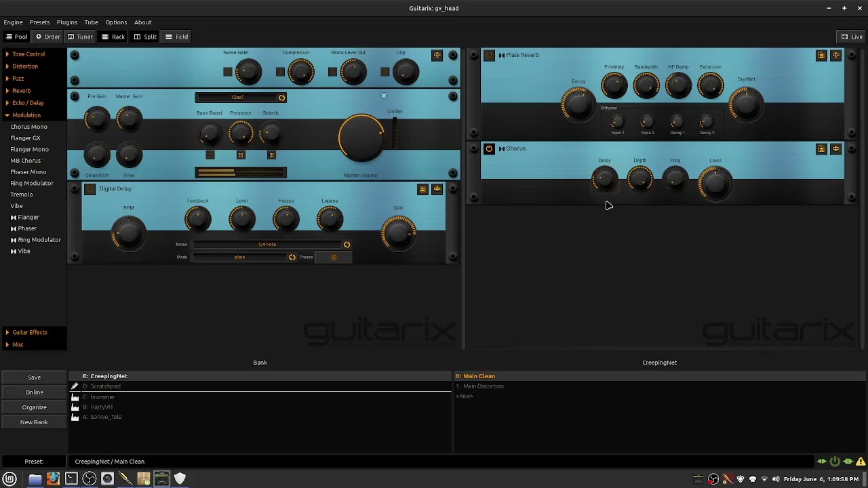Select the Main Distortion preset
The image size is (868, 488).
click(479, 386)
